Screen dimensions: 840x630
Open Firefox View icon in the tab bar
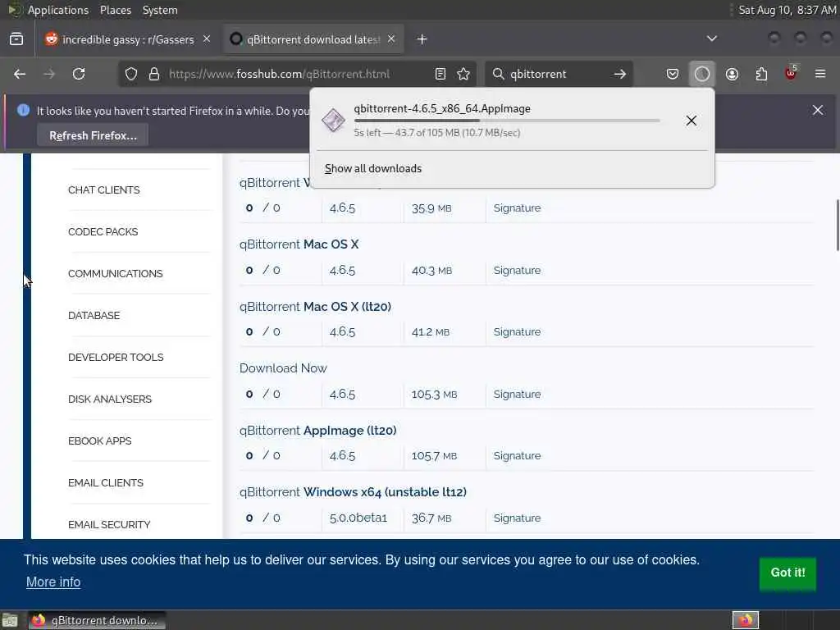(16, 39)
